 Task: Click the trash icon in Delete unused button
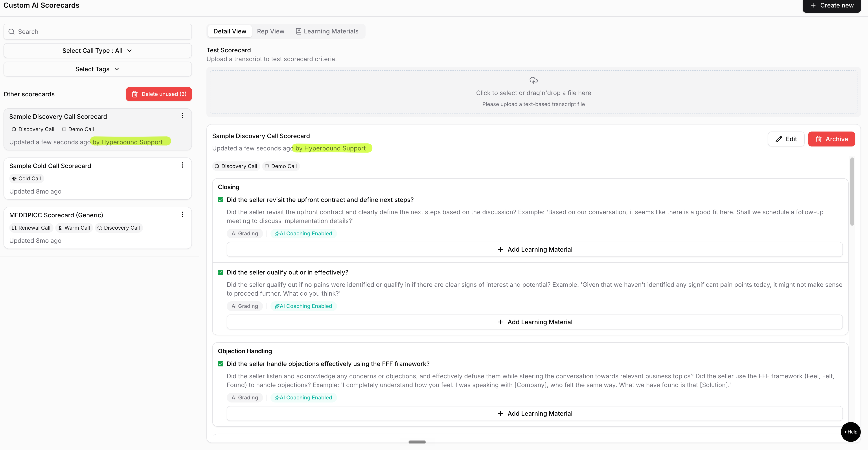point(135,94)
